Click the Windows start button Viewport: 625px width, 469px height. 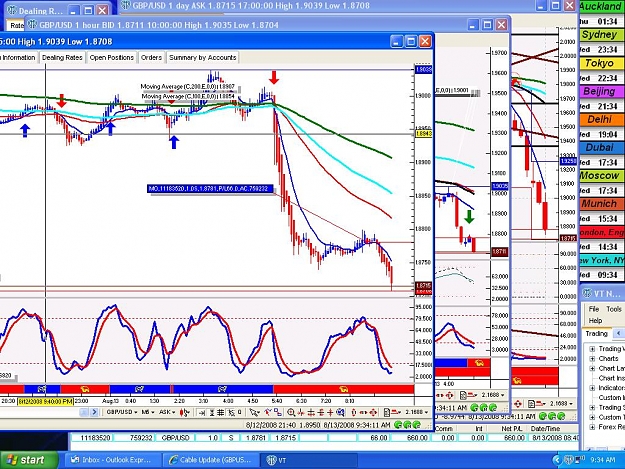click(29, 460)
